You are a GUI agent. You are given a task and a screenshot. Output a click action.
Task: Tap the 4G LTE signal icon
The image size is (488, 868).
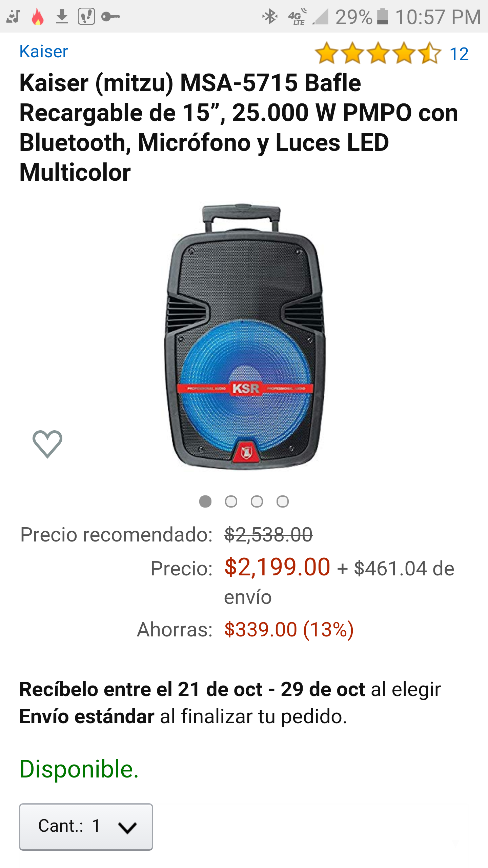coord(298,17)
